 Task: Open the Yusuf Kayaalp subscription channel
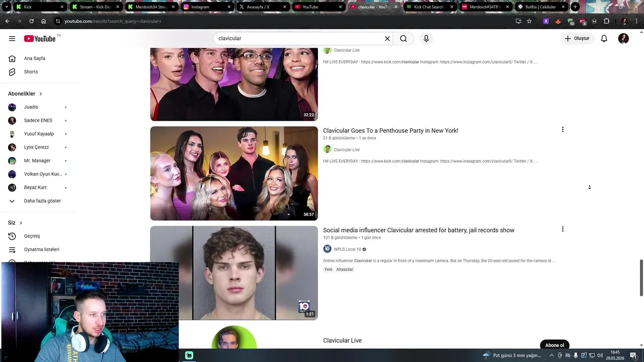(38, 134)
